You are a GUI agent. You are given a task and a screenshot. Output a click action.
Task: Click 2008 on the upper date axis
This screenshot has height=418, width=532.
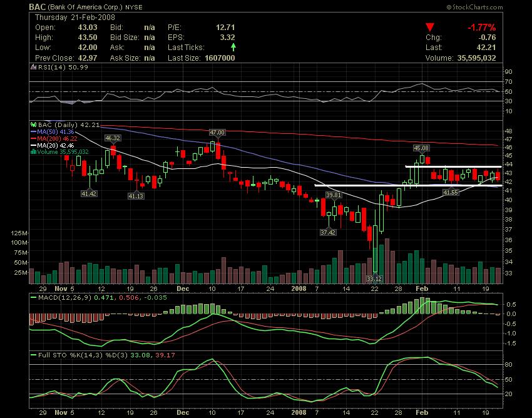pos(299,288)
